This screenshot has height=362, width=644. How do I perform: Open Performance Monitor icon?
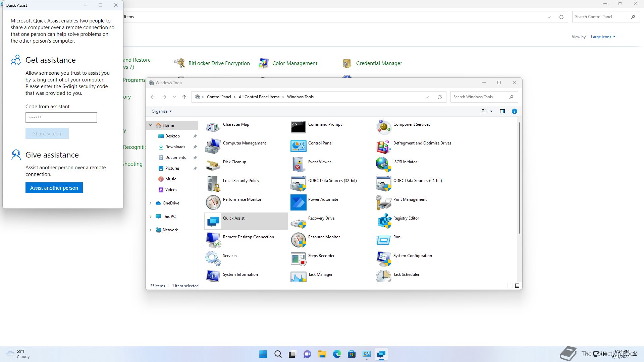(213, 202)
